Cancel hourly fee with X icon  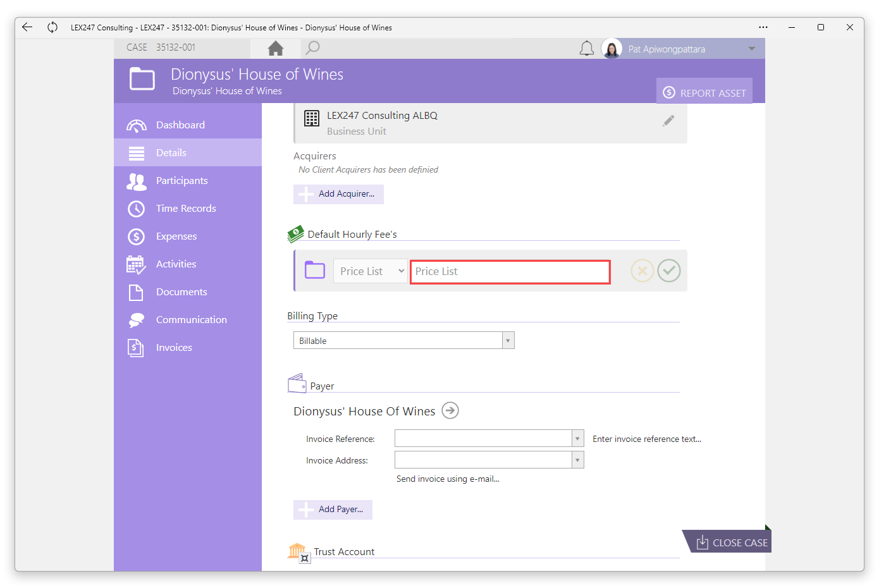click(x=642, y=271)
